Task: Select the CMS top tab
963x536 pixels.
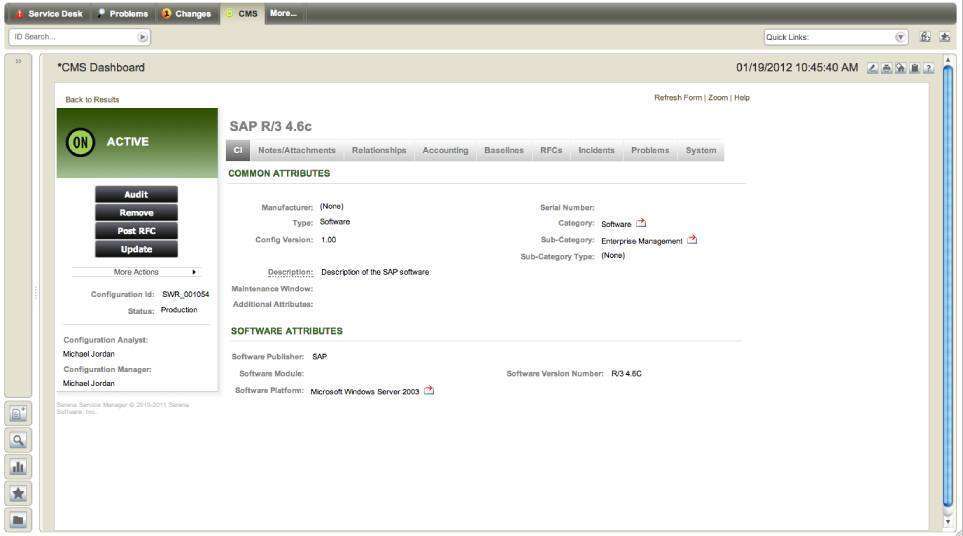Action: coord(242,14)
